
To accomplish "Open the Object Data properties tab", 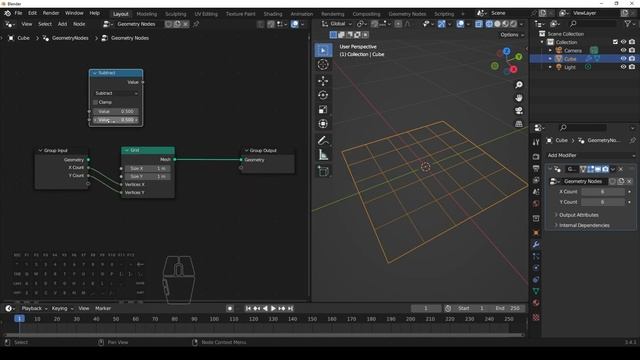I will pyautogui.click(x=536, y=291).
